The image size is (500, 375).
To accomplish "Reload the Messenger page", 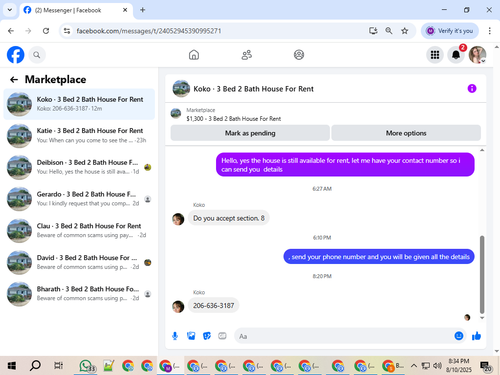I will point(46,31).
